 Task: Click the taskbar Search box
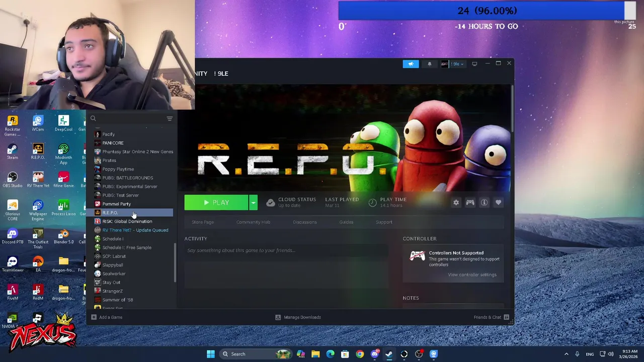point(256,354)
